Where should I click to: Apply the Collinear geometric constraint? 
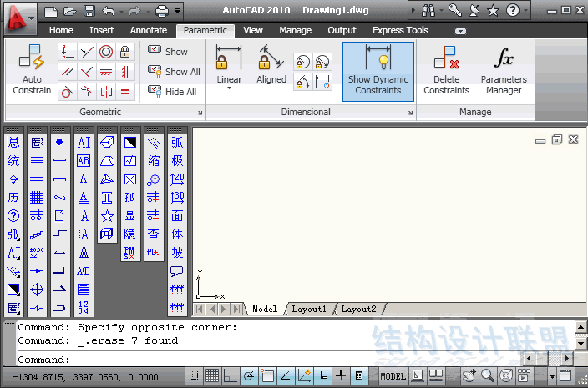pyautogui.click(x=87, y=52)
